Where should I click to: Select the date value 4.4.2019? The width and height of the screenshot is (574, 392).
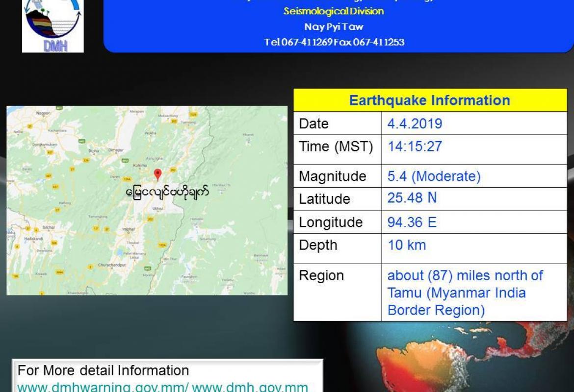point(415,123)
